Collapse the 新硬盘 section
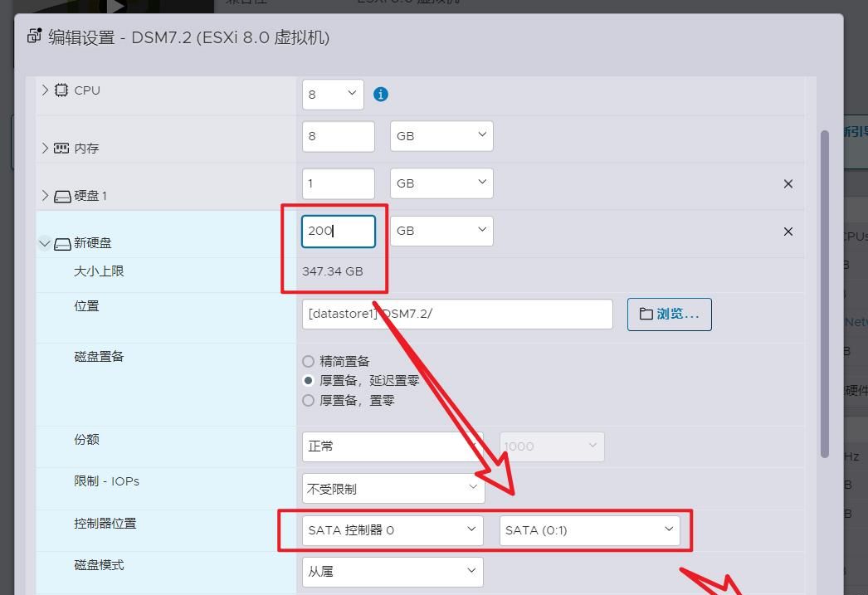The width and height of the screenshot is (868, 595). tap(44, 244)
